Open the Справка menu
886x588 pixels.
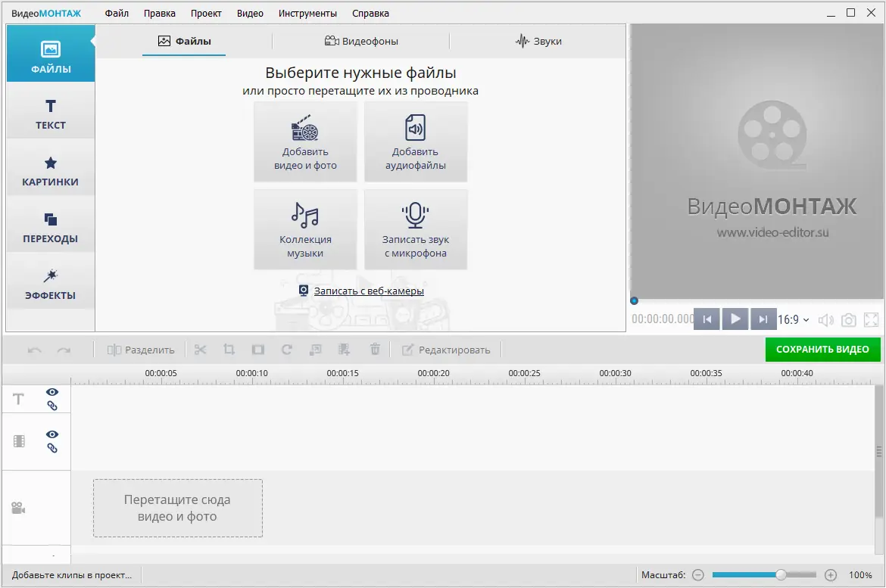370,13
